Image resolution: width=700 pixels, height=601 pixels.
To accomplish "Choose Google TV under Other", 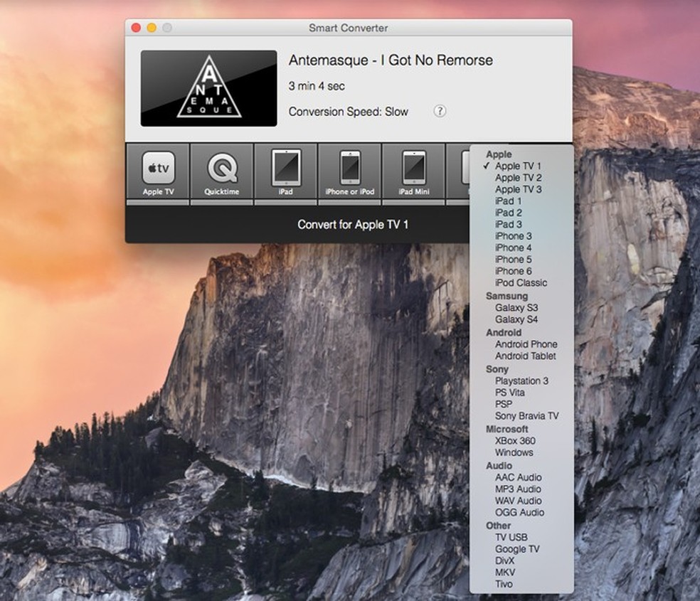I will [x=521, y=549].
